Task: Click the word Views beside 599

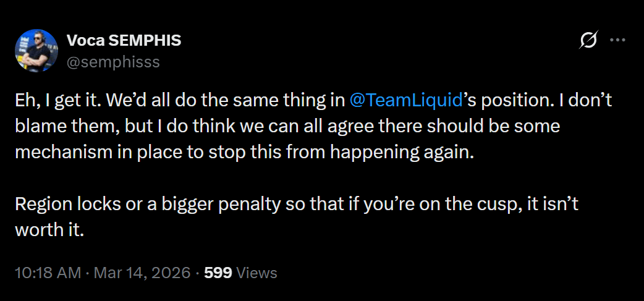Action: click(x=256, y=273)
